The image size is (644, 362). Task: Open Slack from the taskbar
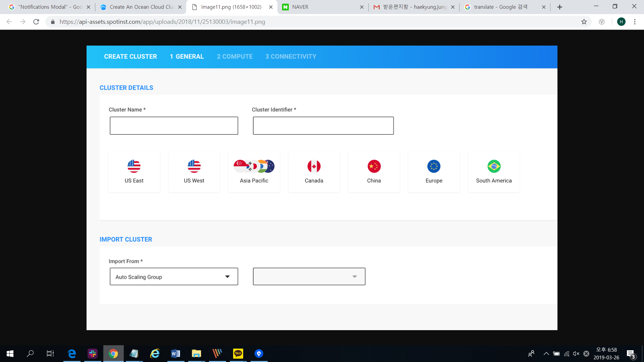pos(93,353)
